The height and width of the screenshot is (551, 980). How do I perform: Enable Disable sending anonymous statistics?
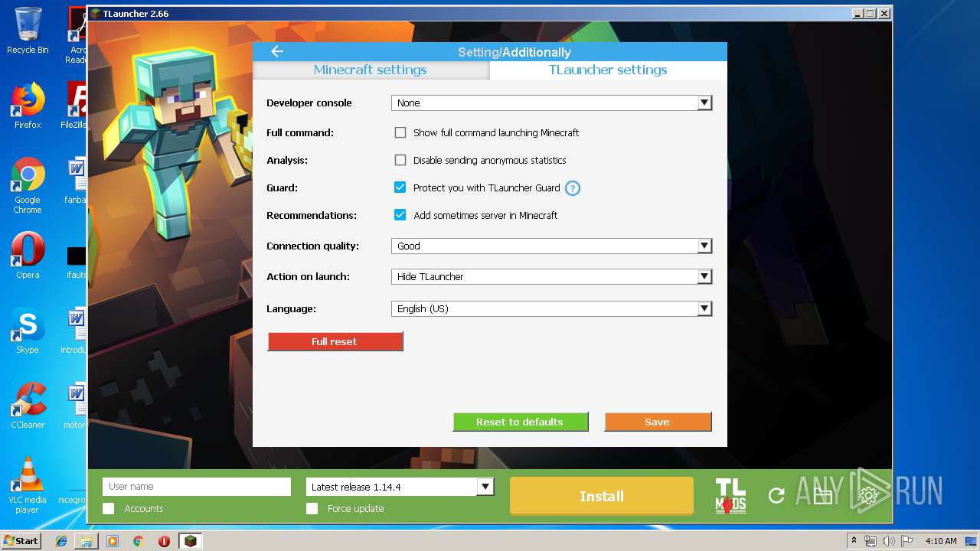tap(400, 160)
